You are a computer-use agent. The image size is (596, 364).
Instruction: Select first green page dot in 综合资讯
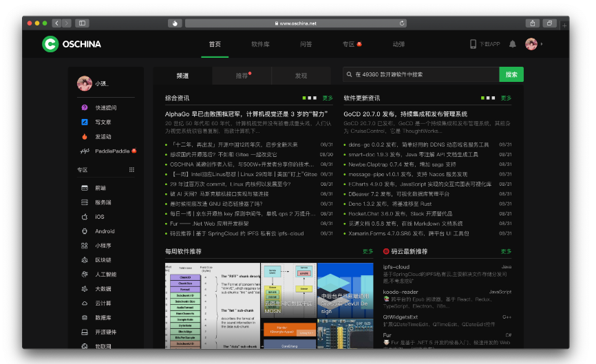(x=304, y=98)
